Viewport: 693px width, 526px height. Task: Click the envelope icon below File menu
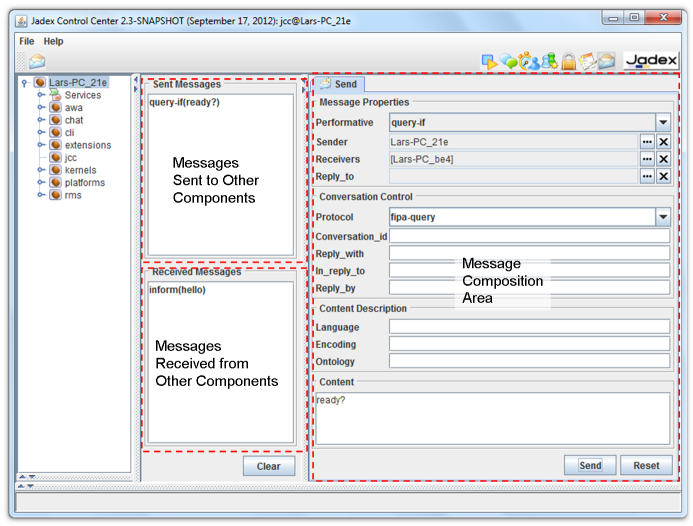(37, 62)
